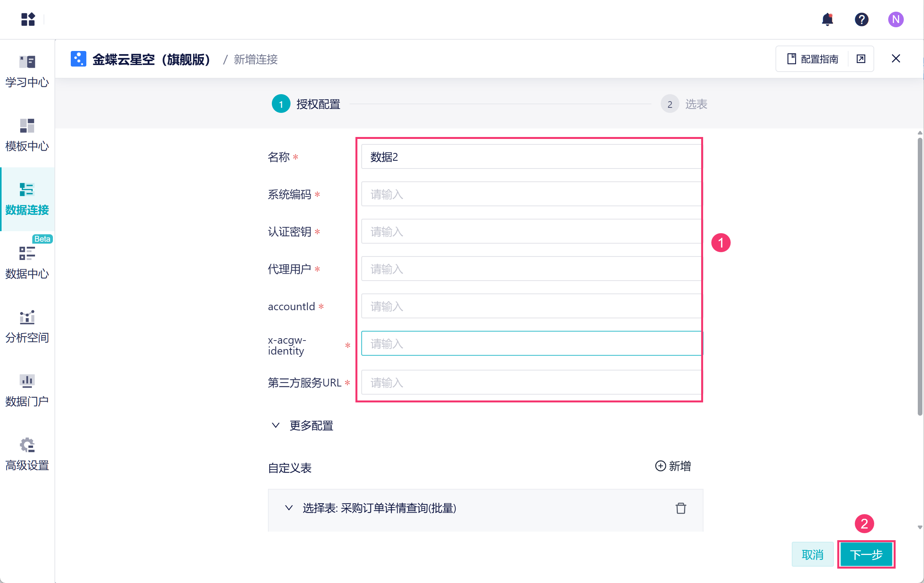Collapse the 选择表 采购订单详情查询 row

pos(289,508)
